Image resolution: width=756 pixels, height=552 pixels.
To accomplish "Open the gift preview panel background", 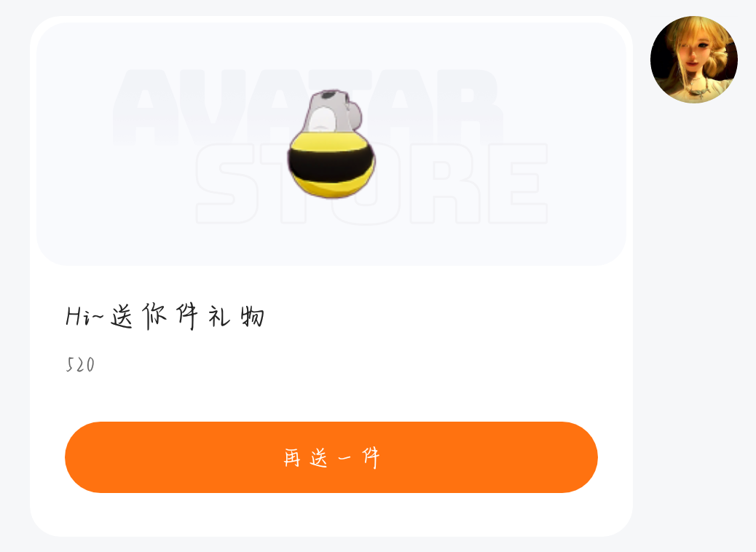I will pyautogui.click(x=331, y=143).
